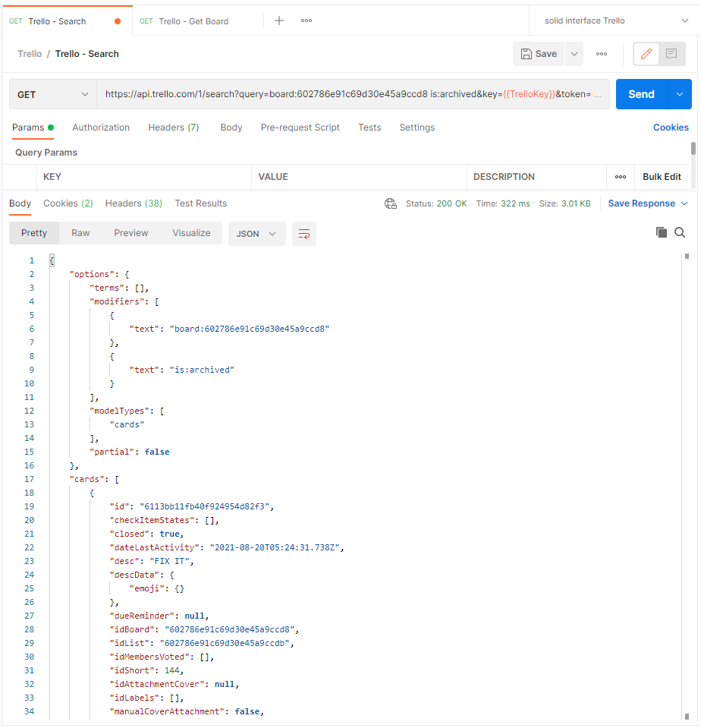Open the Pre-request Script tab
701x728 pixels.
click(x=300, y=128)
